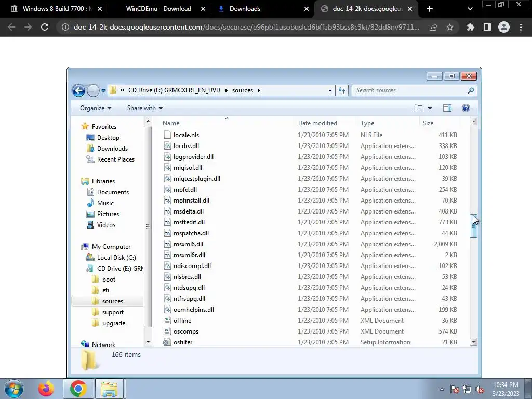The width and height of the screenshot is (532, 399).
Task: Select the osfilter setup information icon
Action: (167, 342)
